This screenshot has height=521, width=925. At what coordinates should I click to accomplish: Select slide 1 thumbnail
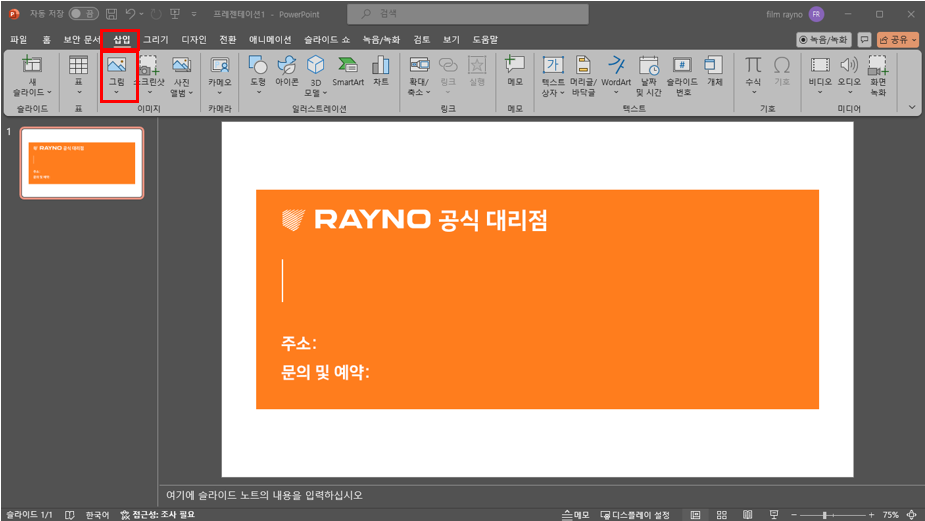(x=82, y=163)
